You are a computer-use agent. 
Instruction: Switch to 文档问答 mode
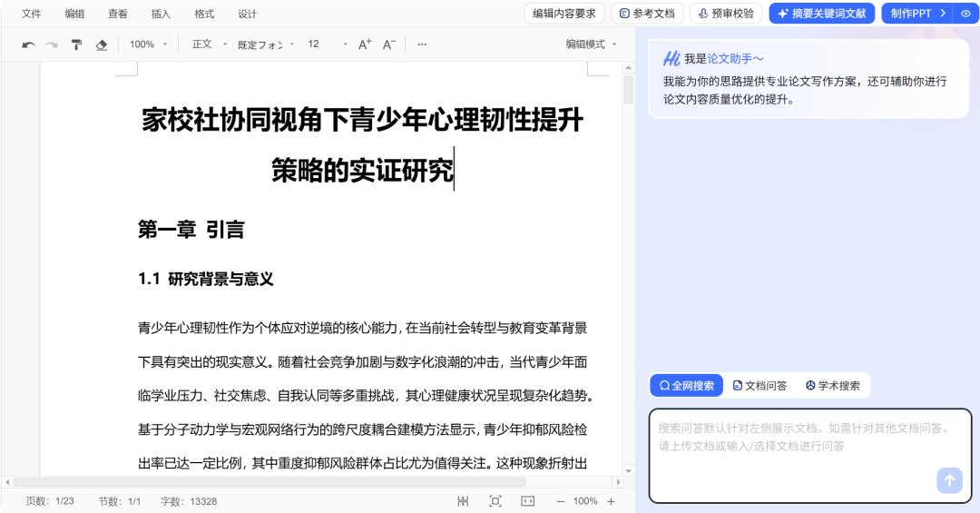coord(759,385)
